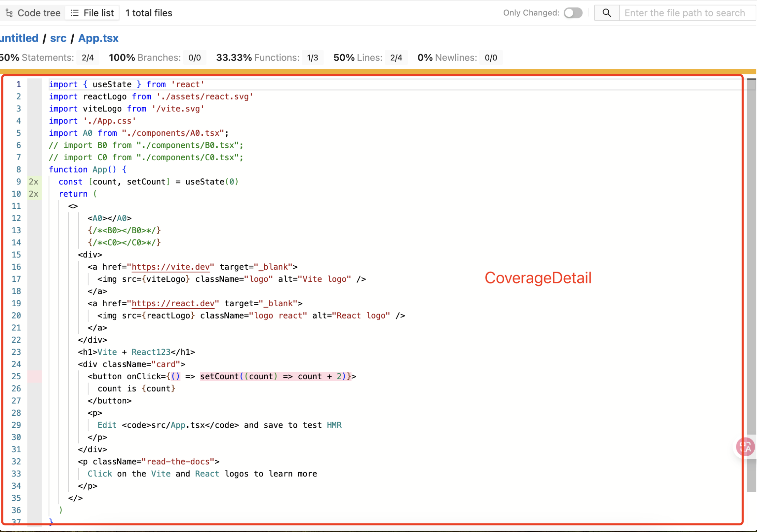
Task: Click the 2x hit count on line 10
Action: pyautogui.click(x=34, y=194)
